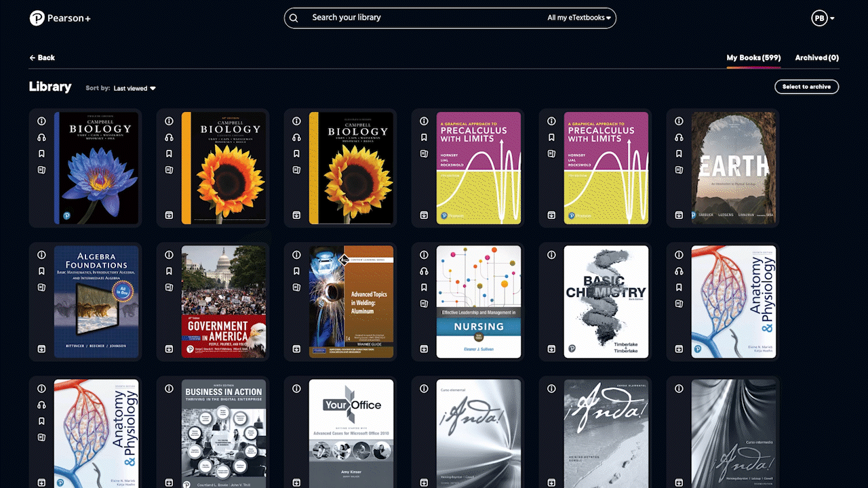Open Algebra Foundations book cover
The height and width of the screenshot is (488, 868).
click(96, 302)
